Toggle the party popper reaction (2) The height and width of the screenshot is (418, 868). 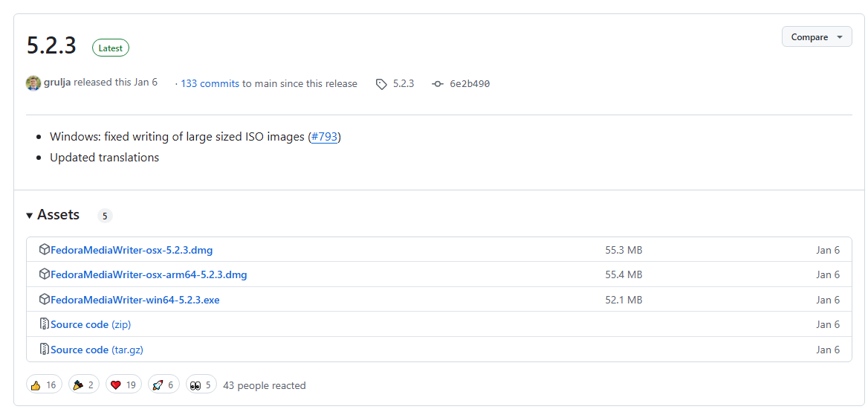(83, 385)
